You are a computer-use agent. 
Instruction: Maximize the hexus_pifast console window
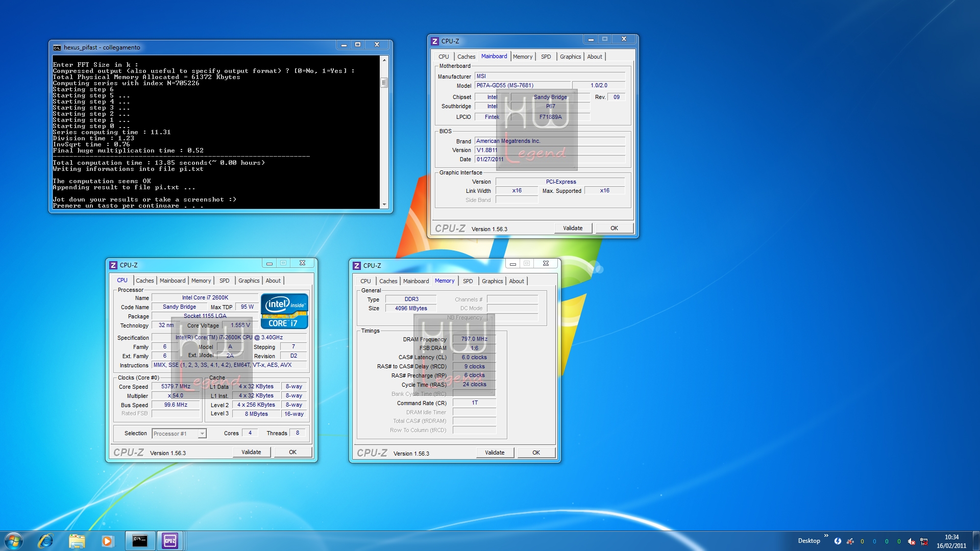pyautogui.click(x=358, y=45)
